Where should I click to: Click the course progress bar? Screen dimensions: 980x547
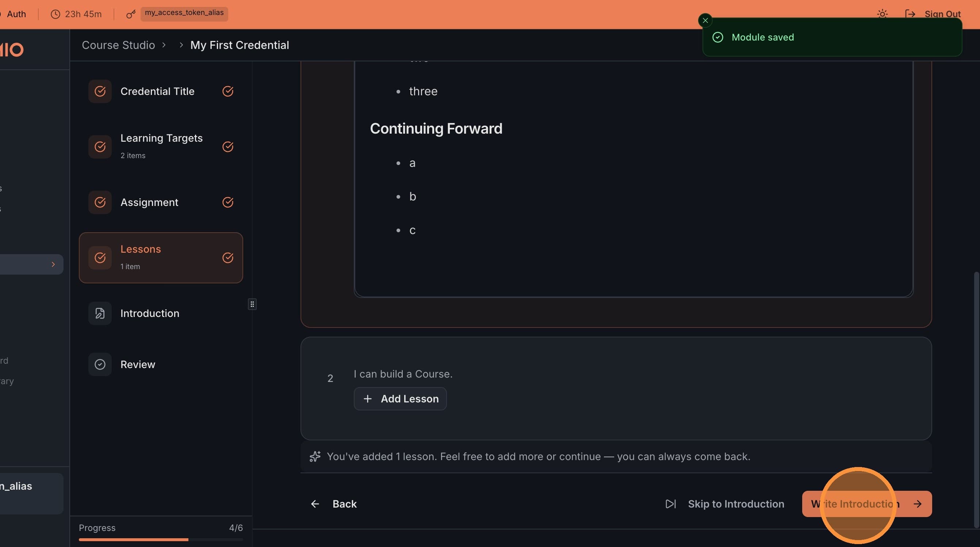tap(161, 539)
